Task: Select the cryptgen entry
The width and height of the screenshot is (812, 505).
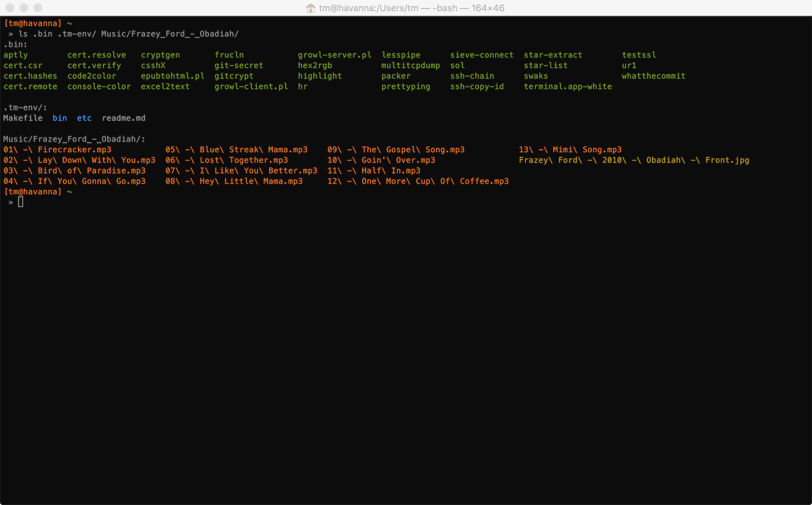Action: point(160,55)
